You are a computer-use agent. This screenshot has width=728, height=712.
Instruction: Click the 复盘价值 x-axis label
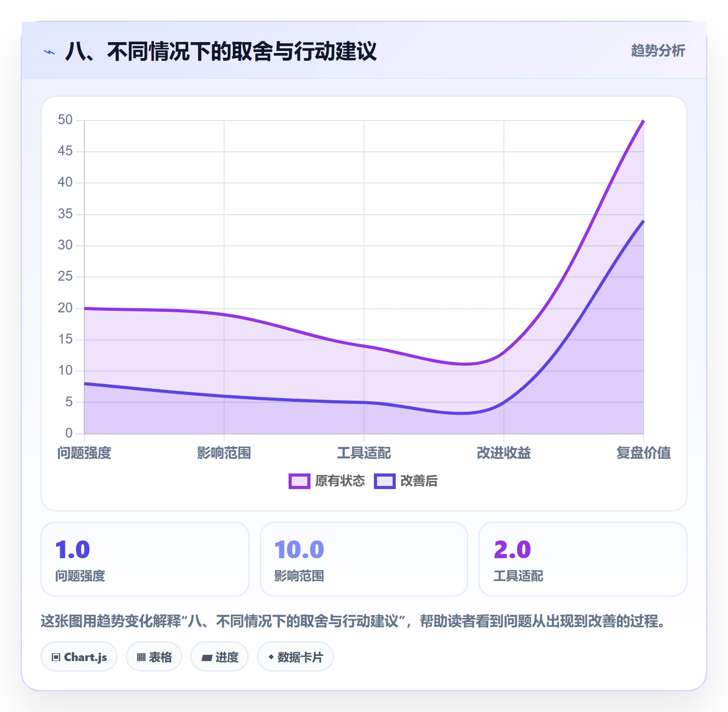coord(644,453)
